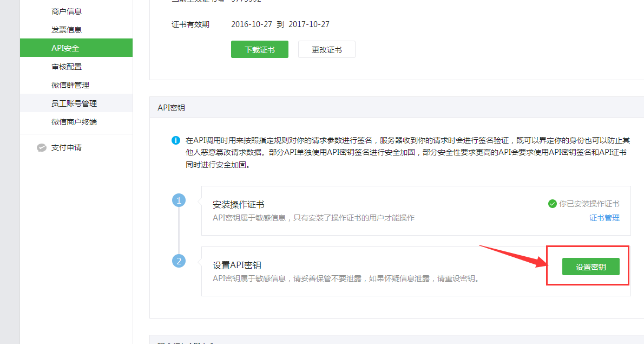This screenshot has width=644, height=344.
Task: Click the step 2 circle indicator
Action: point(179,261)
